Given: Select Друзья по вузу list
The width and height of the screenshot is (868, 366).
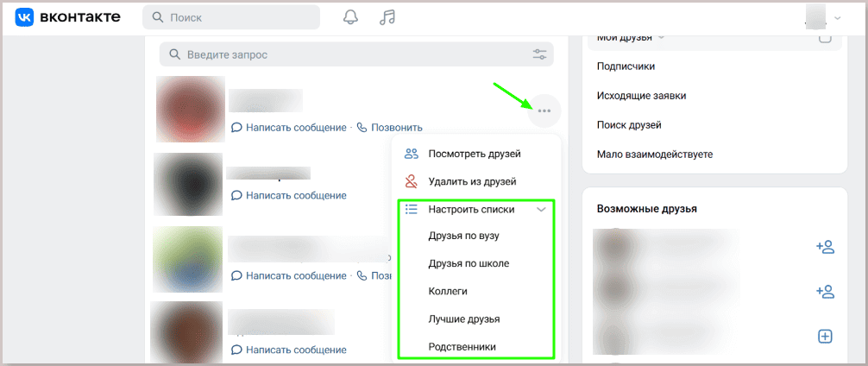Looking at the screenshot, I should tap(464, 236).
